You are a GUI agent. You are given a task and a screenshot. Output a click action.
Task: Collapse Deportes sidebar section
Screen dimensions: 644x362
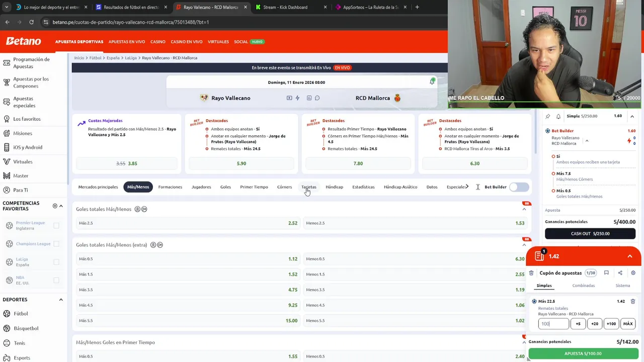[x=61, y=300]
